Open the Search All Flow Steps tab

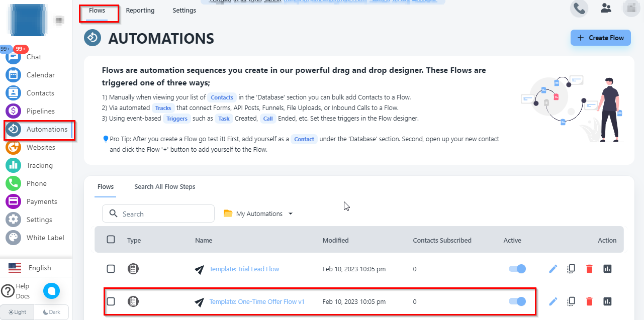click(x=164, y=186)
